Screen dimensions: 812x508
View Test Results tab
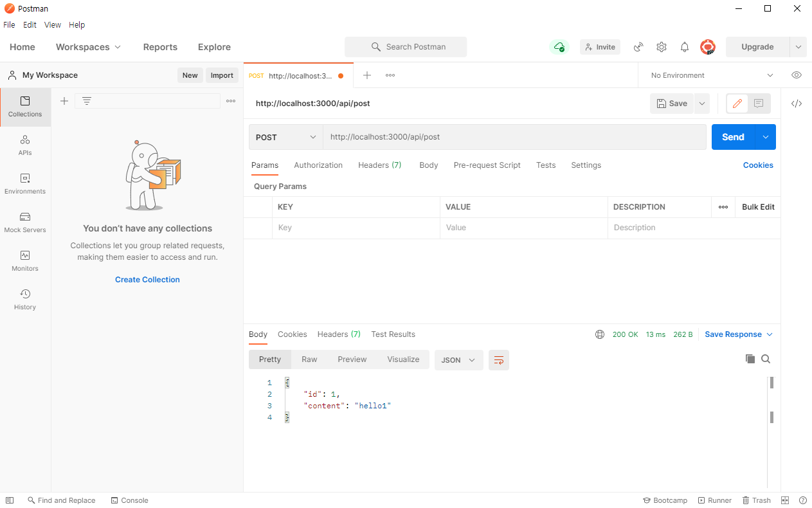point(393,334)
